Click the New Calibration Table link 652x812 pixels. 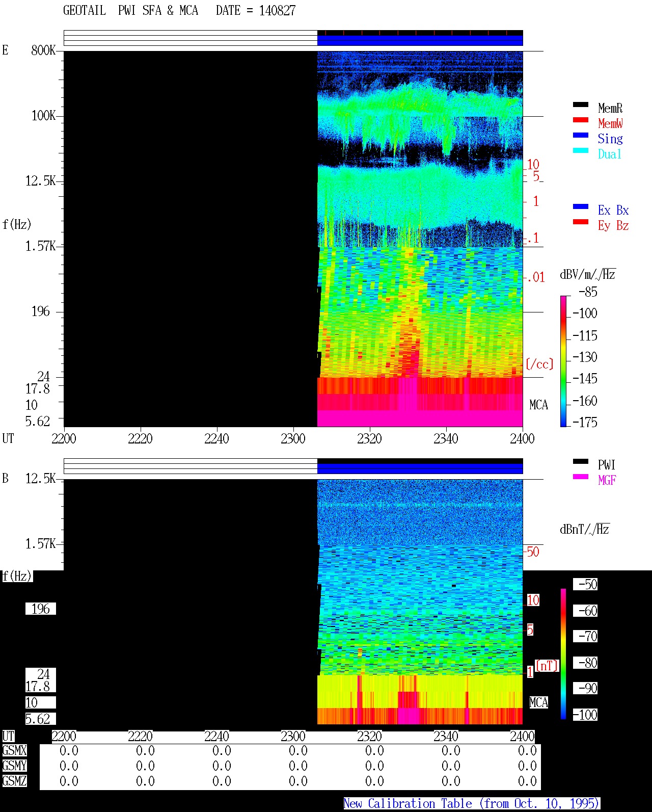click(472, 804)
